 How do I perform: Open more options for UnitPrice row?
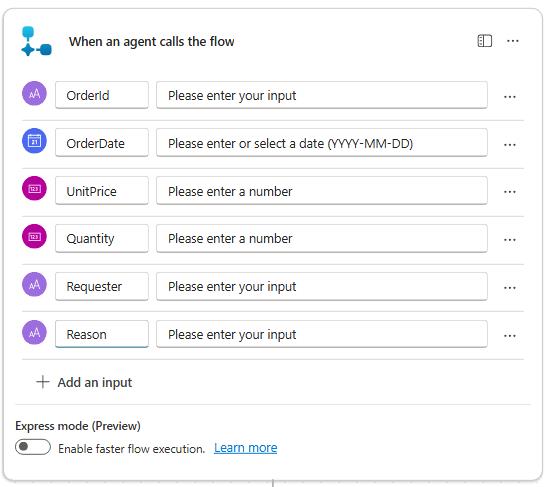(x=510, y=192)
